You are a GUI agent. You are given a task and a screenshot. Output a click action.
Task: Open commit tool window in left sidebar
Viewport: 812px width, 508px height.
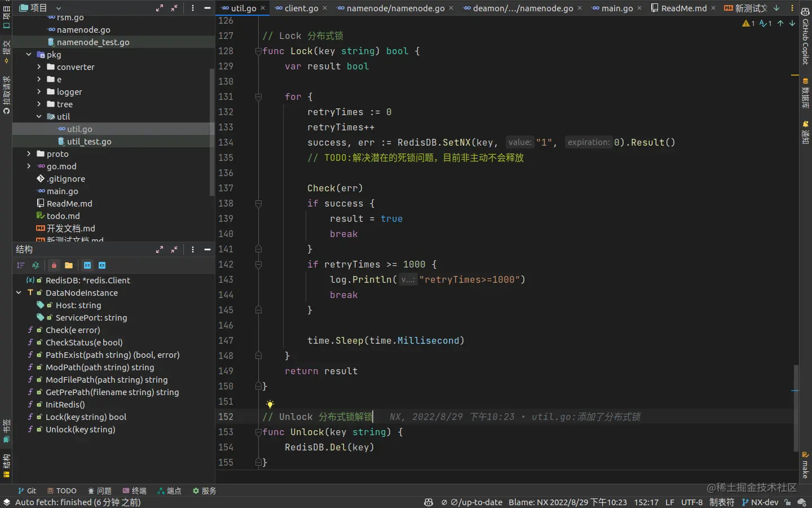(x=6, y=51)
